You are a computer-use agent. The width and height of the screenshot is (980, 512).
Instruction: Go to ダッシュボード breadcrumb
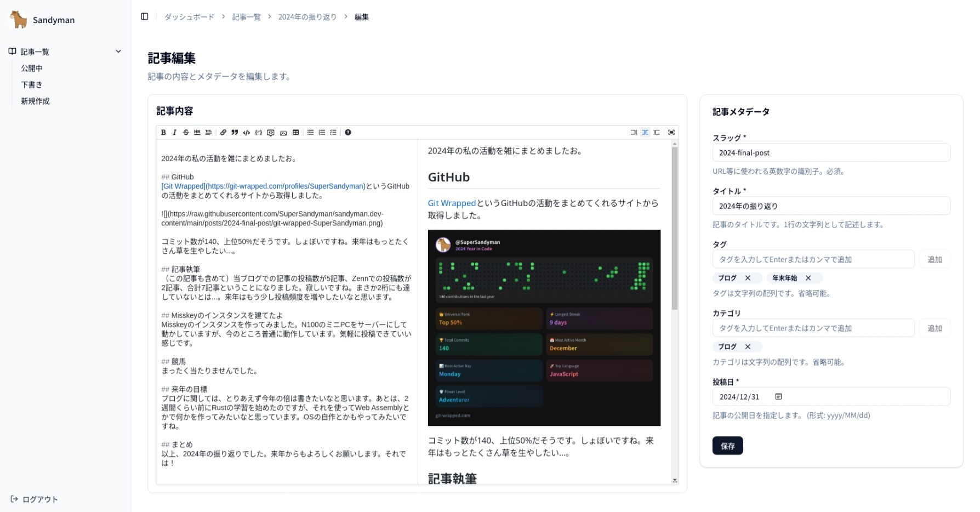coord(189,17)
